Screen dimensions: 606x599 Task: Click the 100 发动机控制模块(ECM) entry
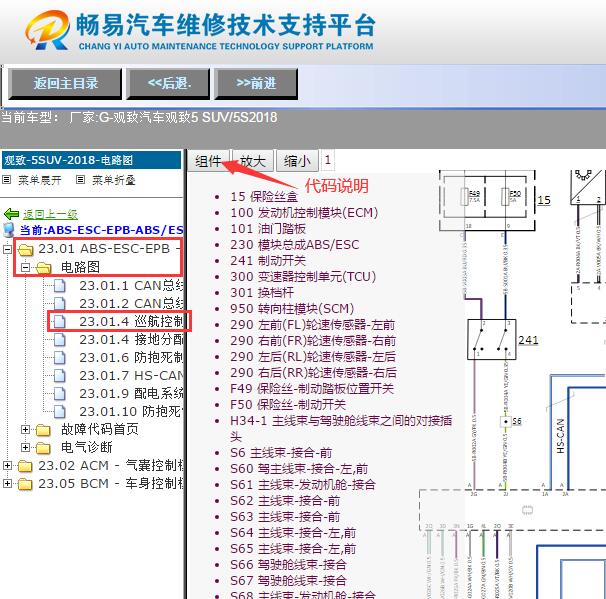[304, 213]
